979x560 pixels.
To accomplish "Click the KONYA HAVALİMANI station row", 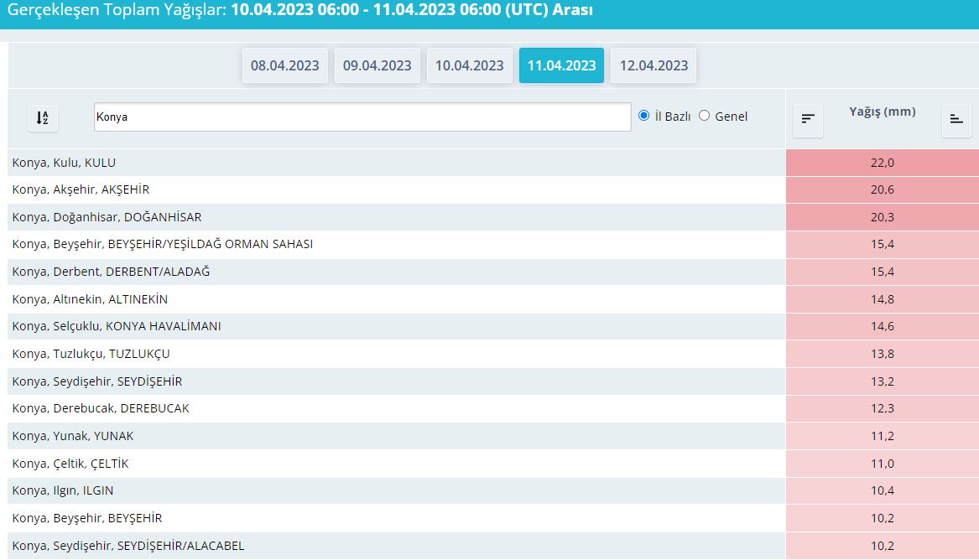I will coord(117,326).
